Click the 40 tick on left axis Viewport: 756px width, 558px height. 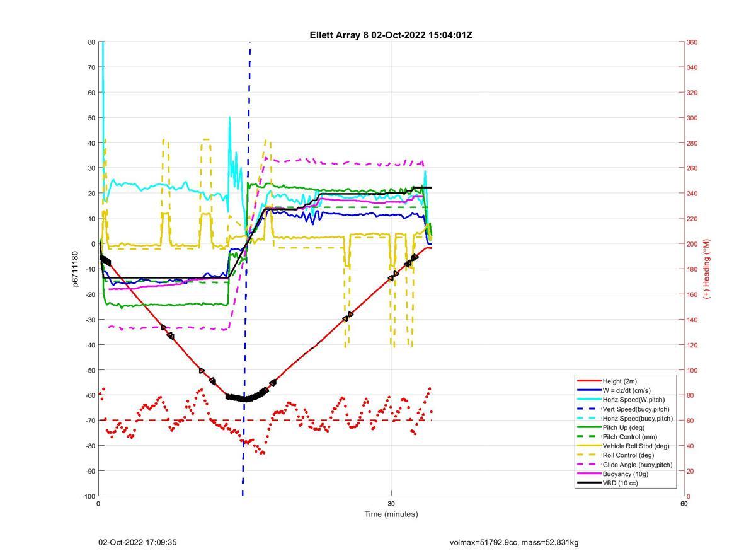(91, 143)
